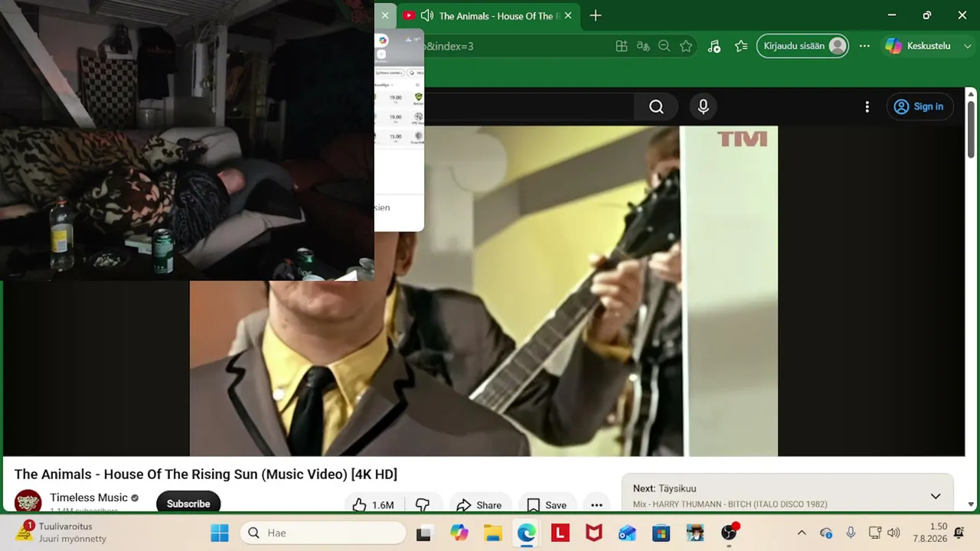This screenshot has width=980, height=551.
Task: Open YouTube settings three-dot menu
Action: click(x=867, y=107)
